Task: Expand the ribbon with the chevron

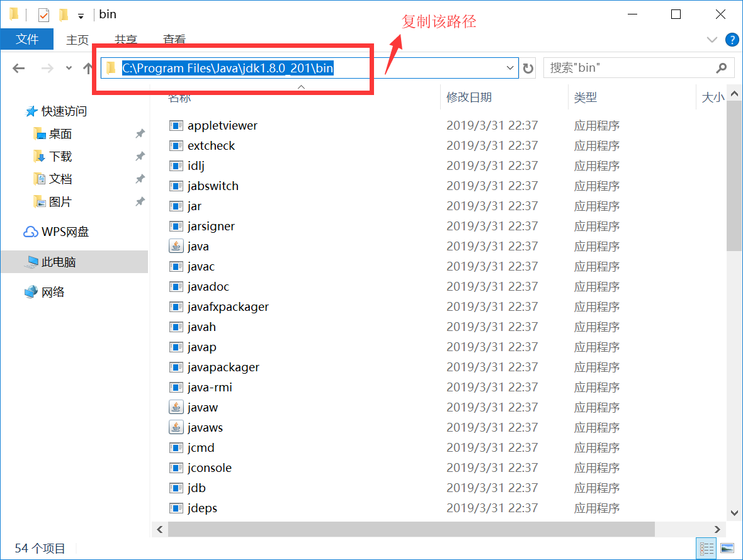Action: (x=712, y=40)
